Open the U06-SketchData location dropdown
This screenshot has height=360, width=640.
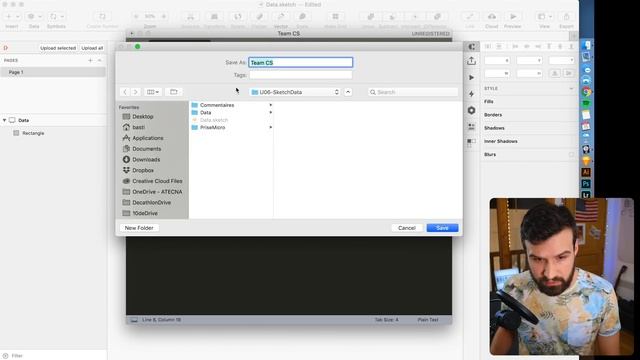[295, 92]
